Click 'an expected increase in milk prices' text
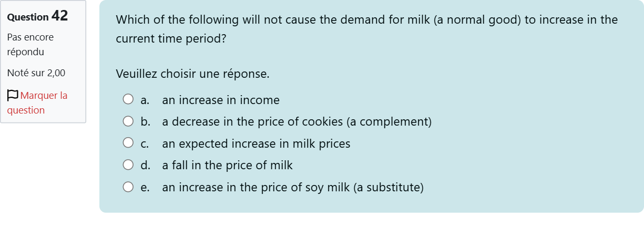This screenshot has height=226, width=644. point(256,143)
